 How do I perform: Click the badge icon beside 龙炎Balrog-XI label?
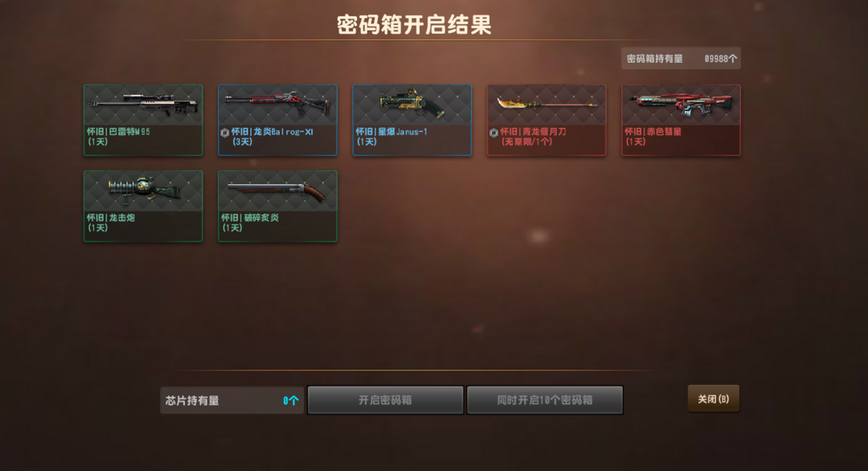pos(225,133)
